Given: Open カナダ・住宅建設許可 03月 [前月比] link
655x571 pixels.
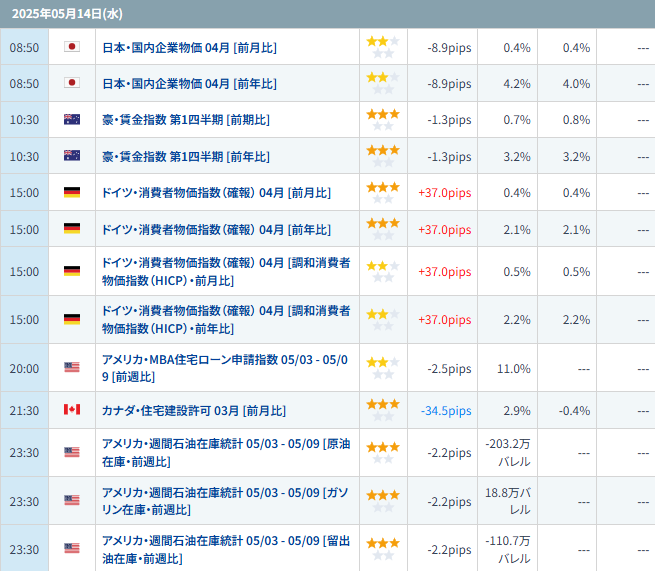Looking at the screenshot, I should (194, 411).
